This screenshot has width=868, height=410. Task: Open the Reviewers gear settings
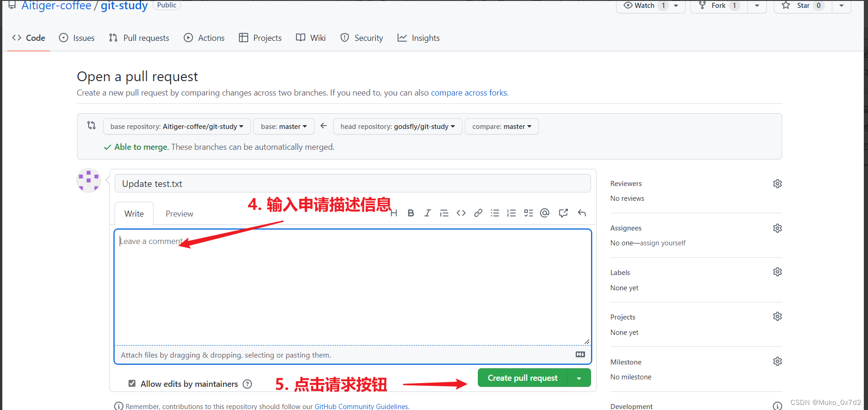pos(778,184)
